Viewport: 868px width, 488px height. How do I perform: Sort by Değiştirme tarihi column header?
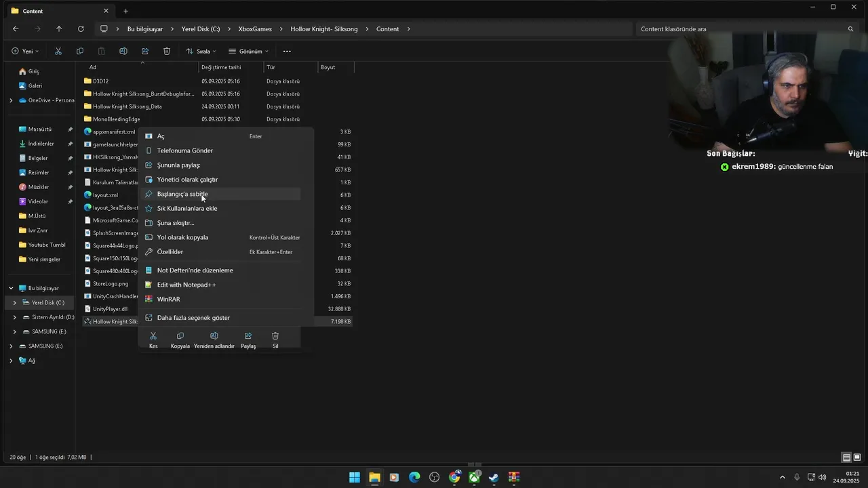231,67
